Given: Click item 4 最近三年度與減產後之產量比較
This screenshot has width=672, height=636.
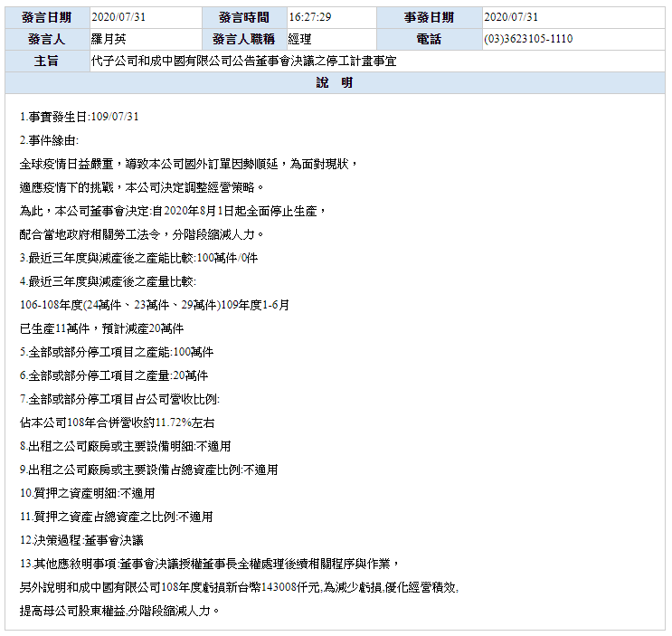Looking at the screenshot, I should point(108,281).
